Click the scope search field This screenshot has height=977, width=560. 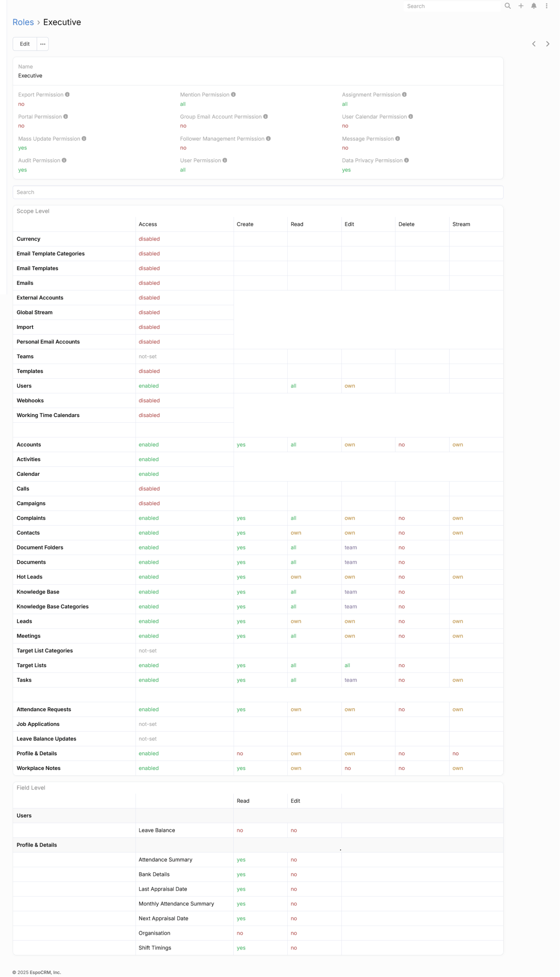click(258, 192)
